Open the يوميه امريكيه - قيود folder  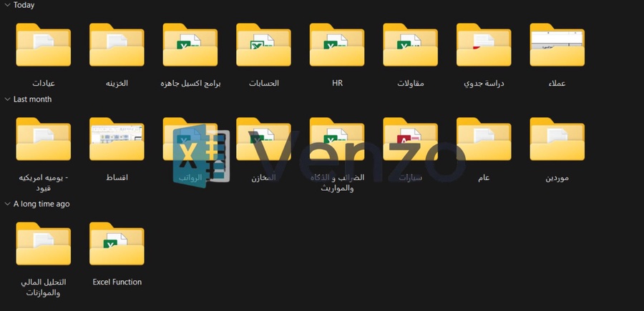click(x=43, y=140)
